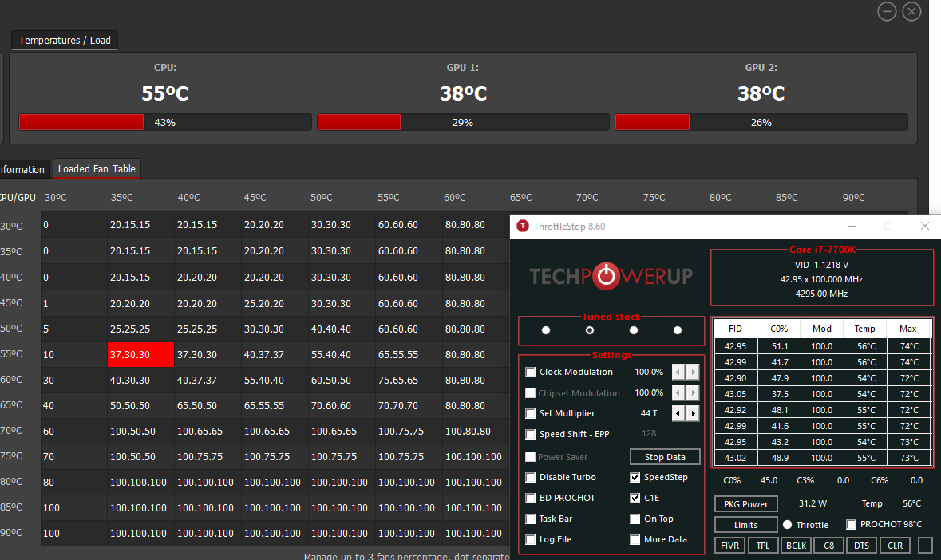Click the 55.40.40 cell in the 55°C row
941x560 pixels.
pyautogui.click(x=342, y=354)
